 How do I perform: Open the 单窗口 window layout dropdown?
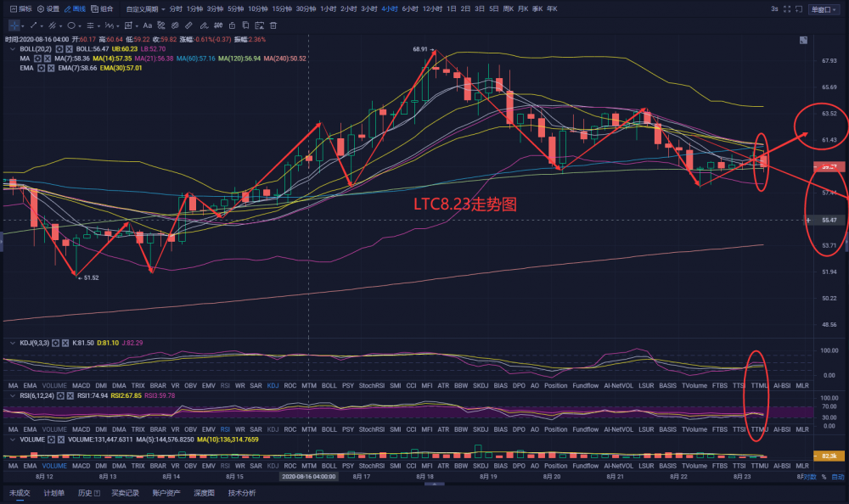point(824,9)
